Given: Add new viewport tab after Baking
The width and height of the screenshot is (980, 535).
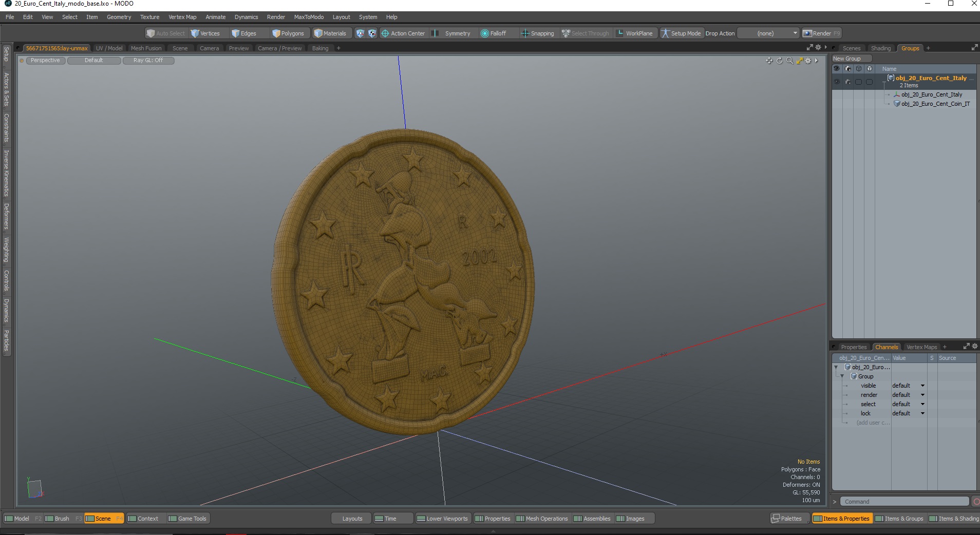Looking at the screenshot, I should pos(338,48).
